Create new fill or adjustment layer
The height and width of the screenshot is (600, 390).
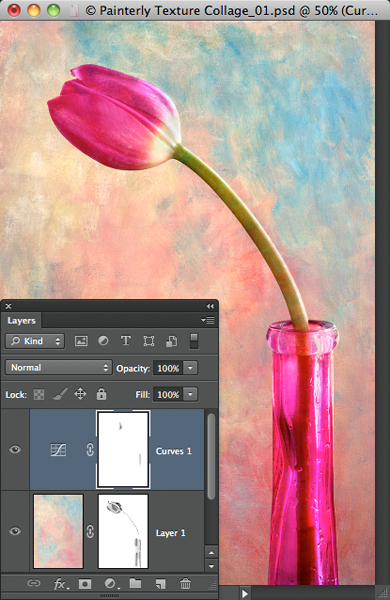point(111,584)
